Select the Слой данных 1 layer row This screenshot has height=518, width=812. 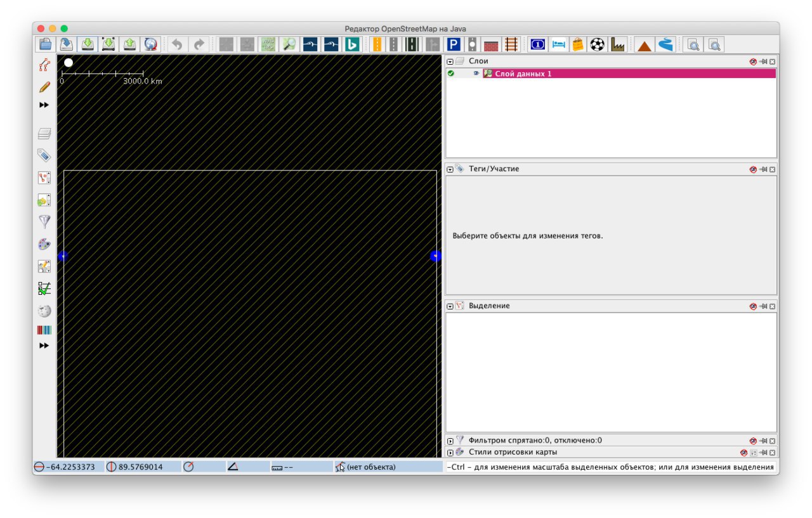coord(611,74)
